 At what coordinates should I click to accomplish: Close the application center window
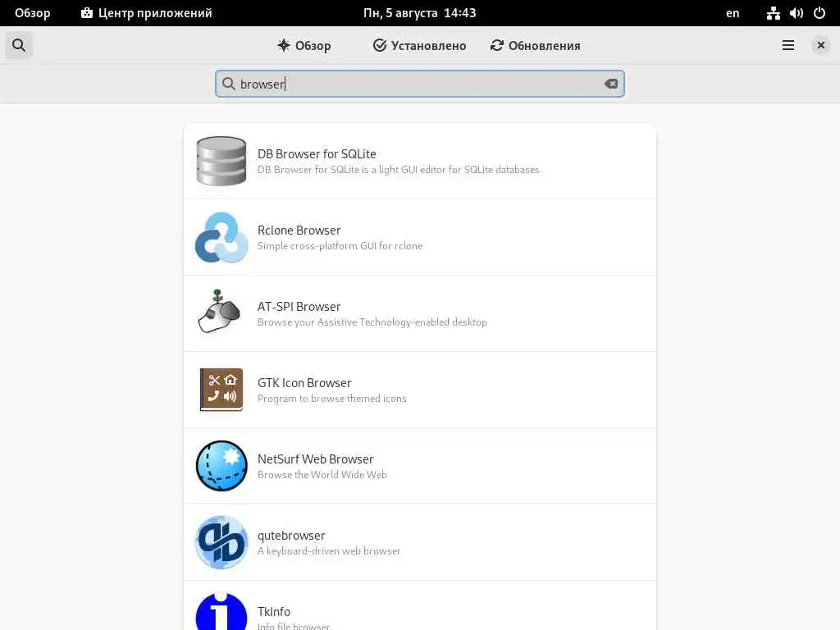820,46
